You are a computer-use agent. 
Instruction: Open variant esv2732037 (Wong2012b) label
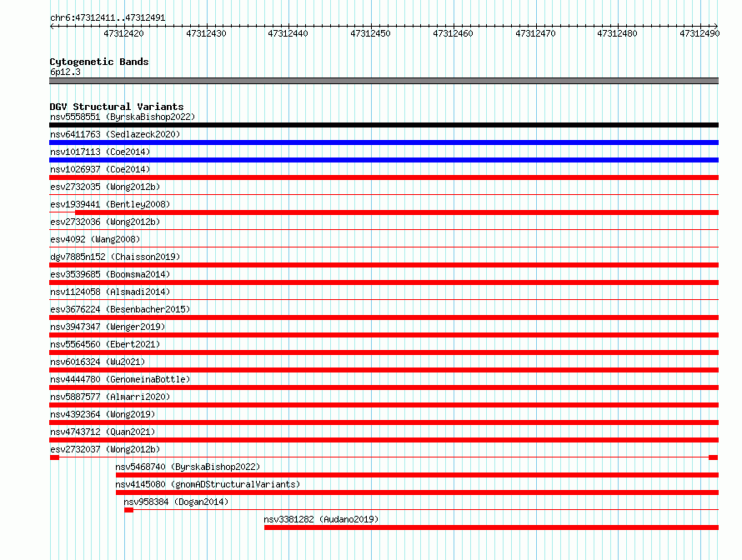pyautogui.click(x=105, y=449)
